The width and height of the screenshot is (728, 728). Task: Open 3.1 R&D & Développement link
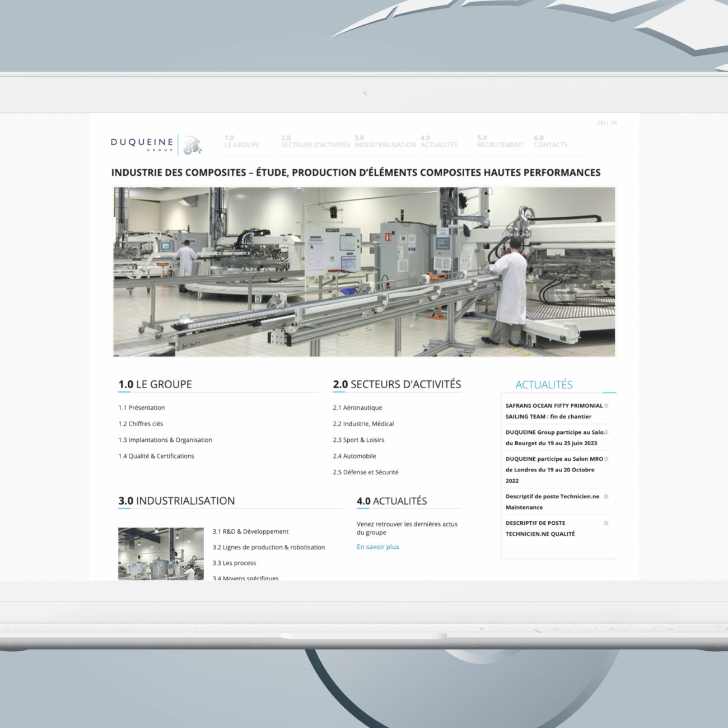click(x=250, y=531)
